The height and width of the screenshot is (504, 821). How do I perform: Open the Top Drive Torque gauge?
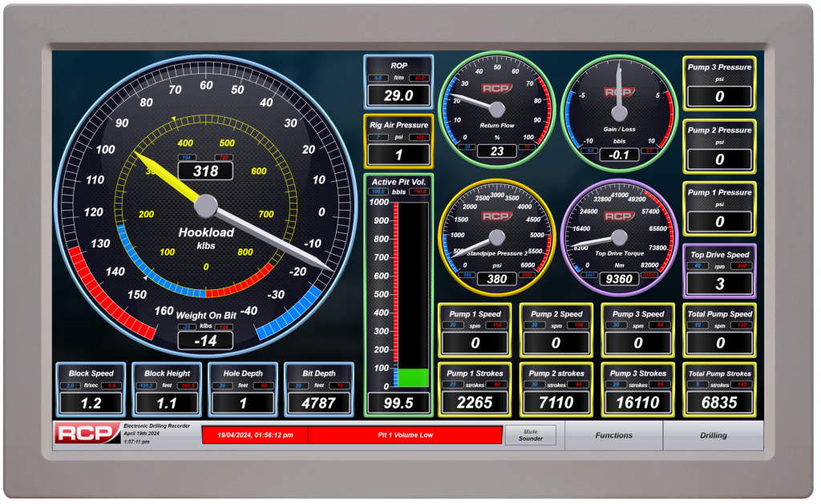(x=619, y=237)
